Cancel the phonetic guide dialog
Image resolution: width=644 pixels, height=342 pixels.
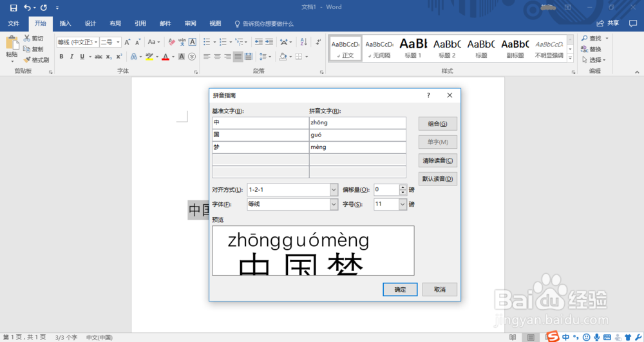(x=439, y=289)
